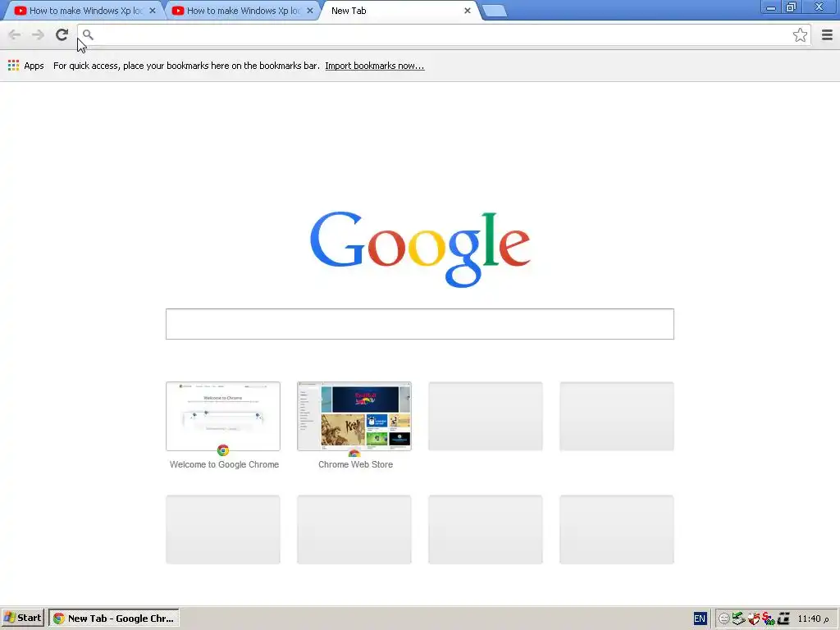
Task: Open Welcome to Google Chrome thumbnail
Action: coord(223,416)
